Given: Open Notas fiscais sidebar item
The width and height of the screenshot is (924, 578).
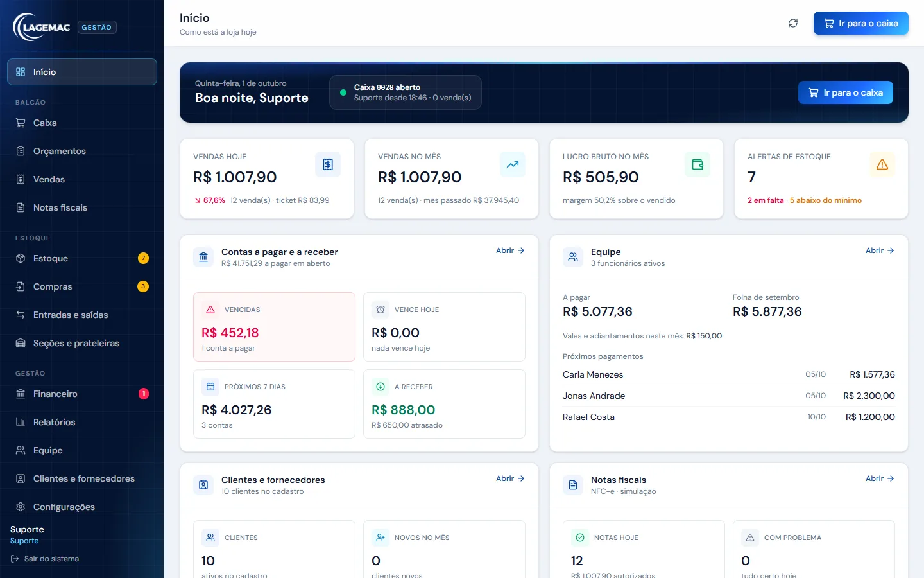Looking at the screenshot, I should click(x=82, y=207).
